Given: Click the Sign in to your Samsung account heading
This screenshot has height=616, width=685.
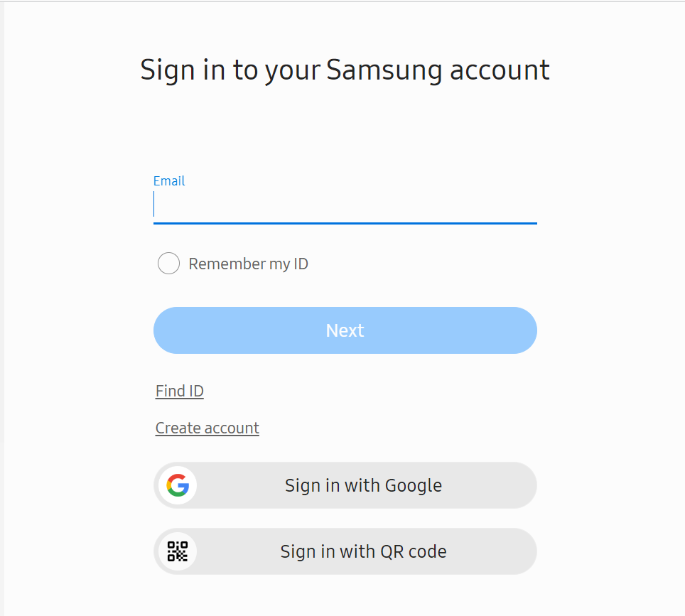Looking at the screenshot, I should [x=345, y=70].
